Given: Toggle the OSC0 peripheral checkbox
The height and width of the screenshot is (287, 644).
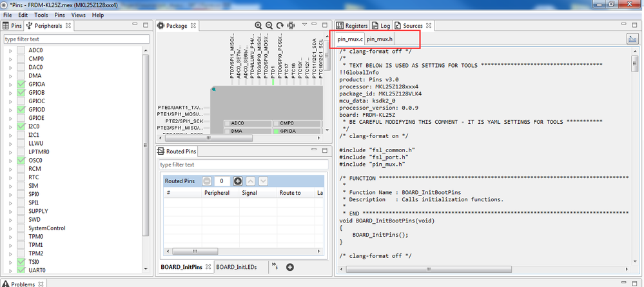Looking at the screenshot, I should click(x=21, y=161).
